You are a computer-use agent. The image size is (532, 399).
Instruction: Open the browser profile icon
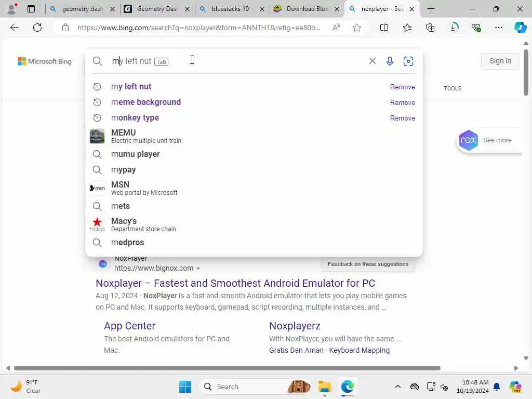[12, 9]
